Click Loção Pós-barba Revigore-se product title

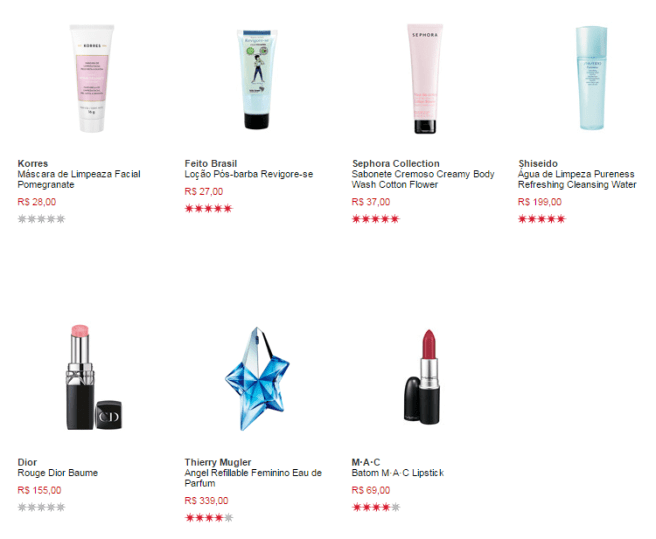[x=249, y=174]
